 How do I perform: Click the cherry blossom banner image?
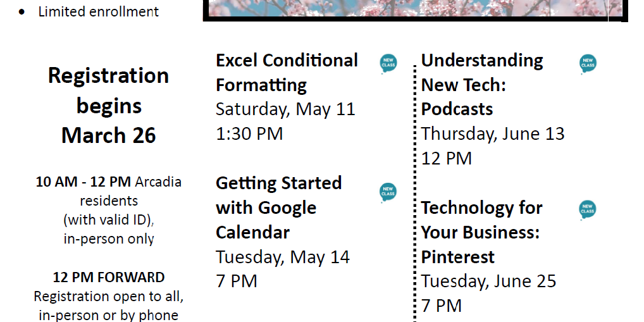[414, 9]
